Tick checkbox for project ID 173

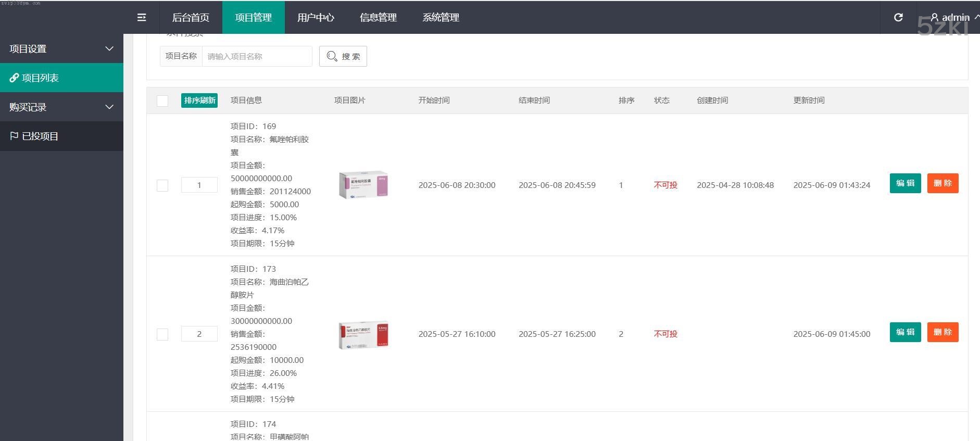pyautogui.click(x=162, y=334)
